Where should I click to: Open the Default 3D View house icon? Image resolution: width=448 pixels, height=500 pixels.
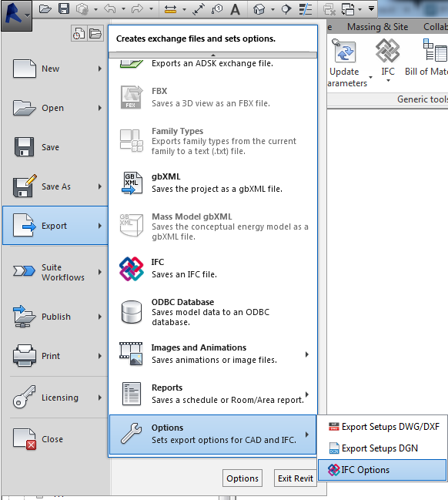[x=259, y=9]
